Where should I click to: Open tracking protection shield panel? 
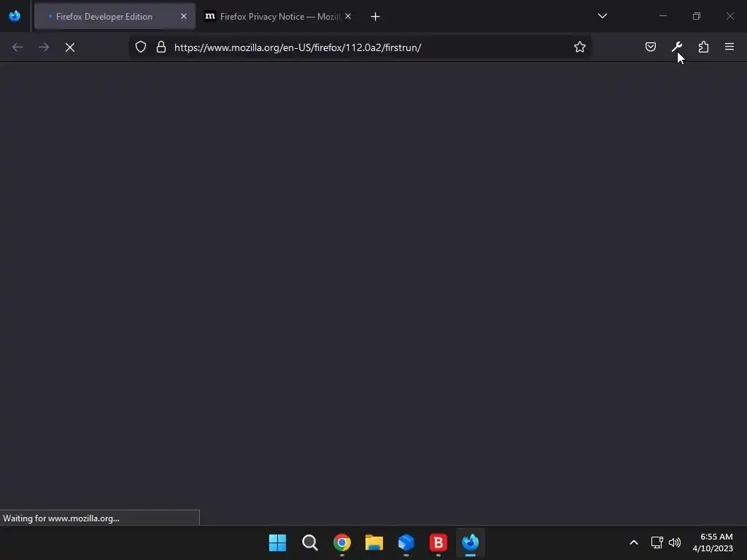[x=141, y=47]
